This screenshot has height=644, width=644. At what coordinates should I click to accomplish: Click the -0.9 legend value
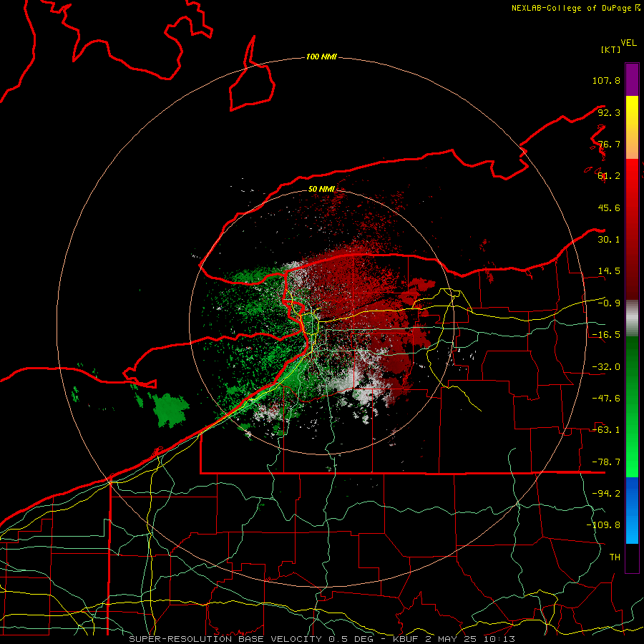(x=609, y=303)
